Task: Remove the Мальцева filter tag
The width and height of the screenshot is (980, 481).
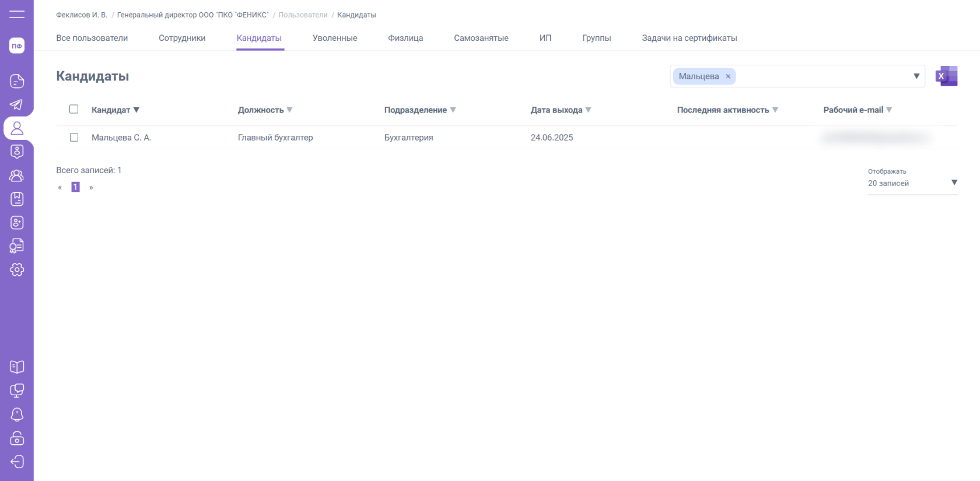Action: pyautogui.click(x=728, y=76)
